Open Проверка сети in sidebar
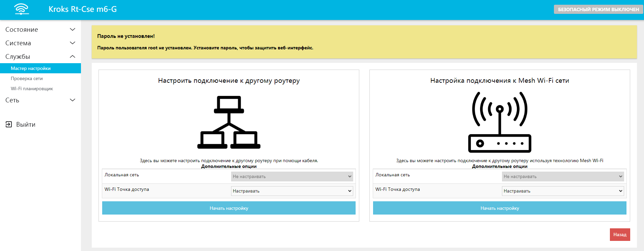Screen dimensions: 644x251 pos(27,78)
